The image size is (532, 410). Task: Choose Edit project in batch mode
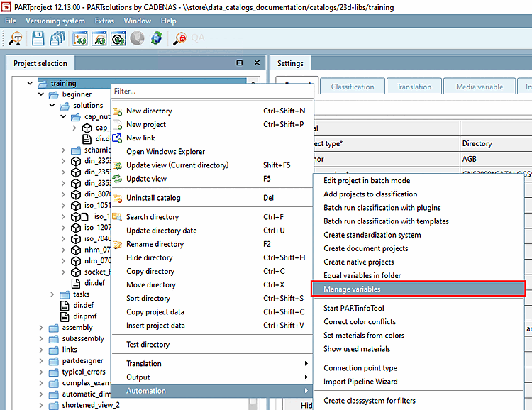click(x=419, y=181)
